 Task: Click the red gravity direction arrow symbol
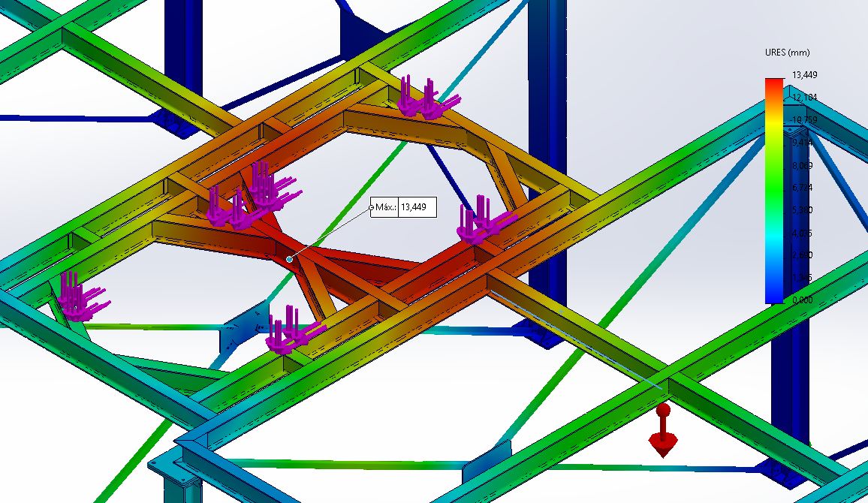[x=663, y=430]
